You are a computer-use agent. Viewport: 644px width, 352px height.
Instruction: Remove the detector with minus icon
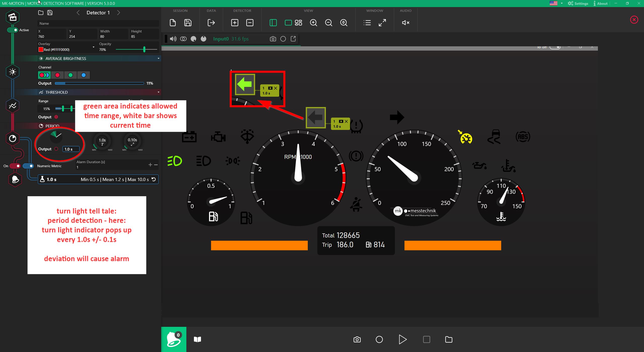tap(250, 23)
